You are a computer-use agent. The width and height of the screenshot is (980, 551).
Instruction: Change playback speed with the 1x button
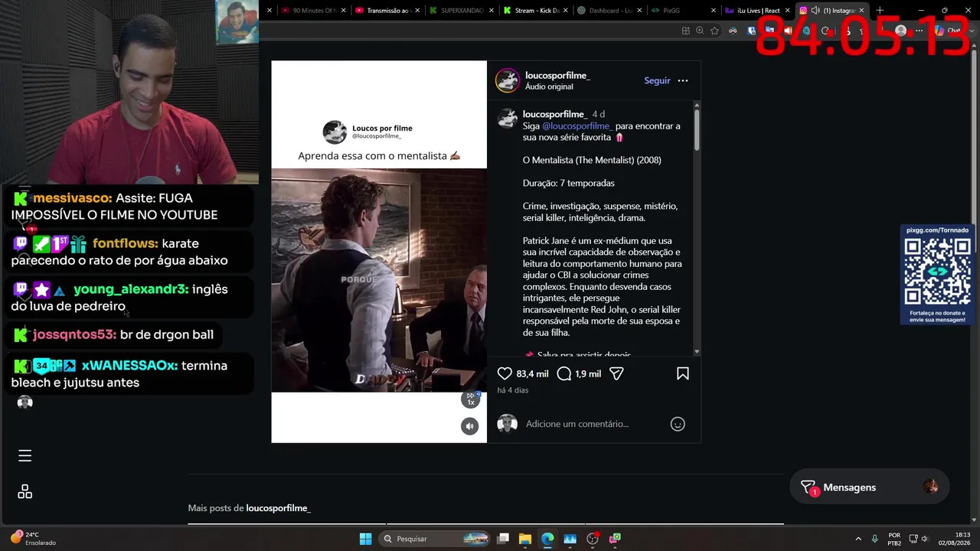(471, 399)
